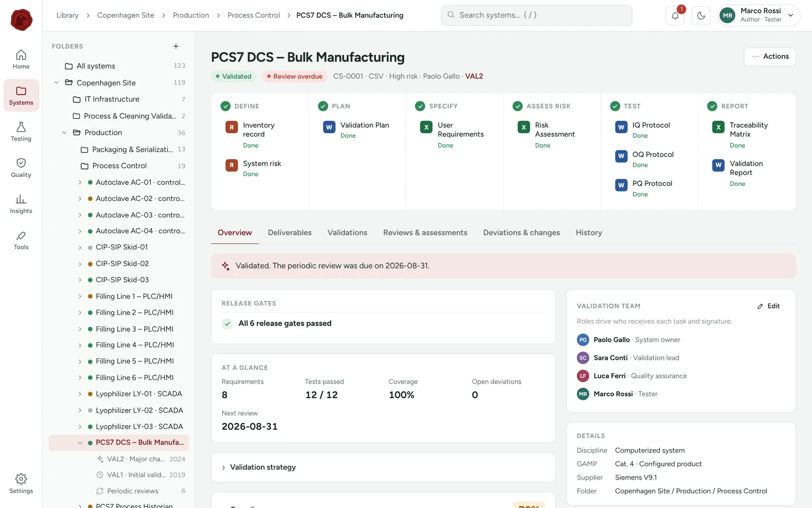
Task: Open the Validation Report document icon
Action: 718,165
